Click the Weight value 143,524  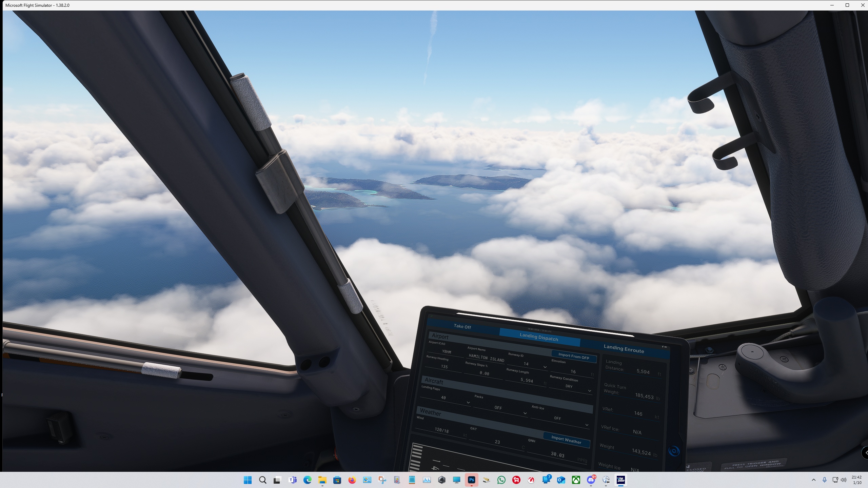click(x=641, y=451)
